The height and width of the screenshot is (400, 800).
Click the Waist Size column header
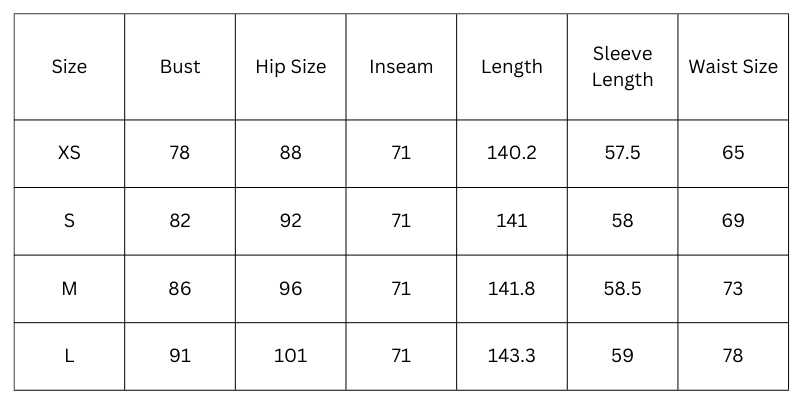(733, 67)
